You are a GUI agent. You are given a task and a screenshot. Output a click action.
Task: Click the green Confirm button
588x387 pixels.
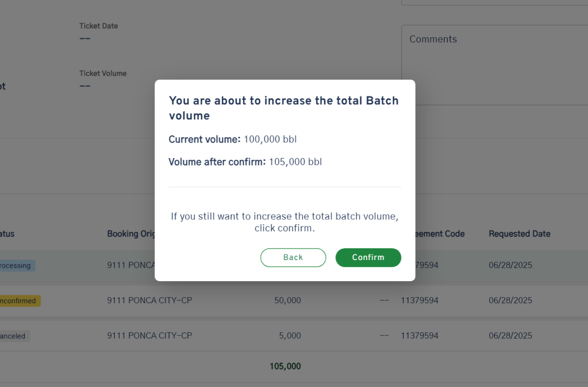(368, 257)
